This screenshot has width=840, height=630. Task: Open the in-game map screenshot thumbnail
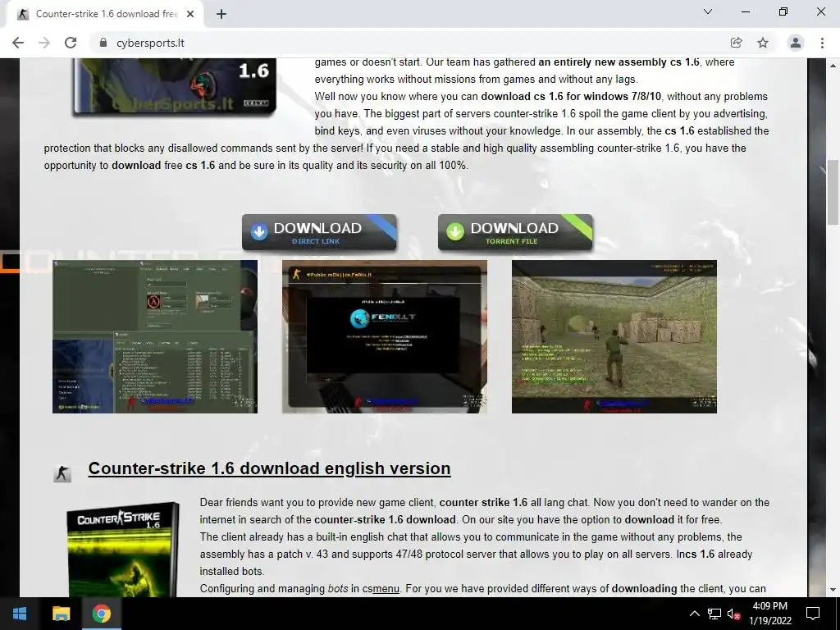click(614, 336)
